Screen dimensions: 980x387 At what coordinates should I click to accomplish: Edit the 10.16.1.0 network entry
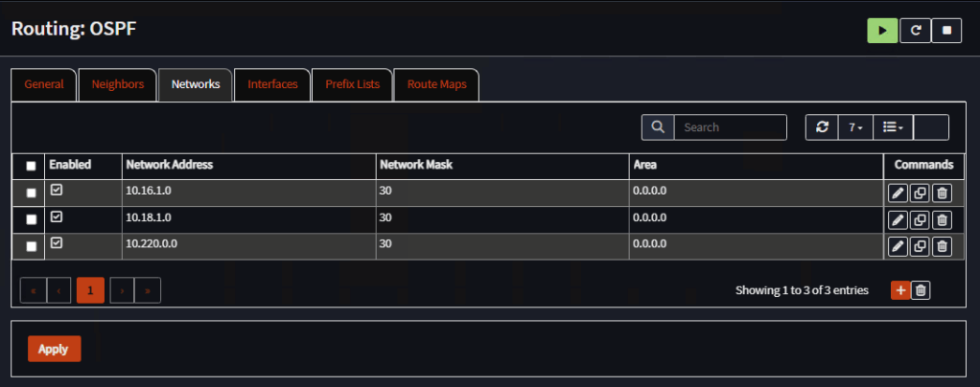click(898, 193)
